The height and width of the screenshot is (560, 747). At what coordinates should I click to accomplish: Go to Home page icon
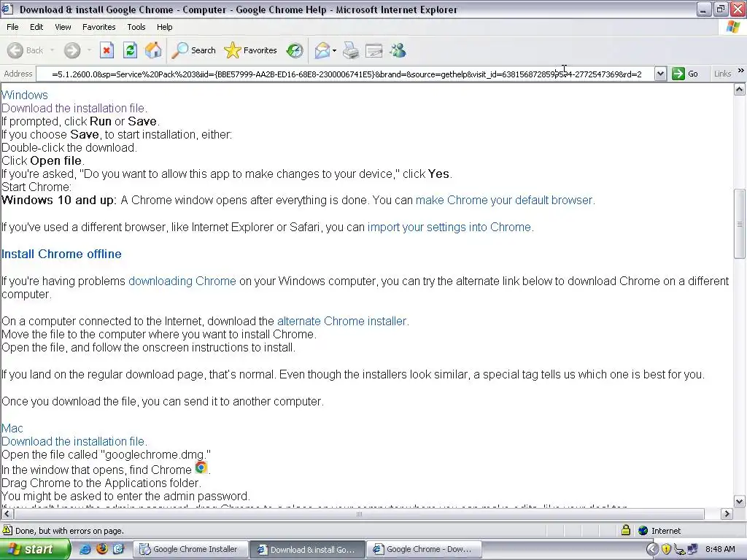(153, 50)
